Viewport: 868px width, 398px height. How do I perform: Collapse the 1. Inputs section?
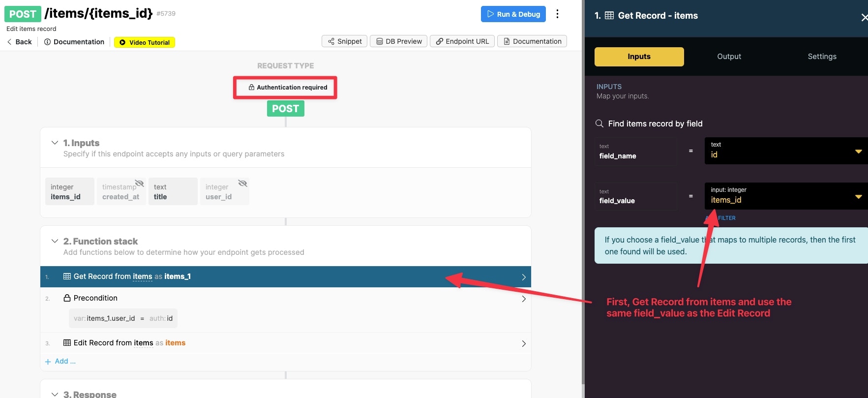tap(55, 143)
